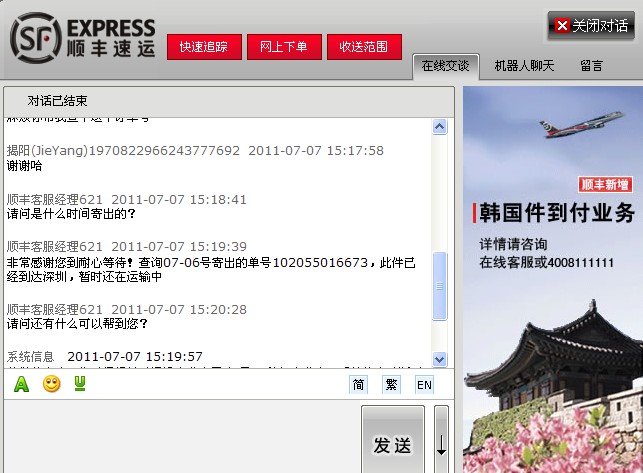Click the red X on the 关闭对话 button
The height and width of the screenshot is (473, 643).
pos(562,26)
